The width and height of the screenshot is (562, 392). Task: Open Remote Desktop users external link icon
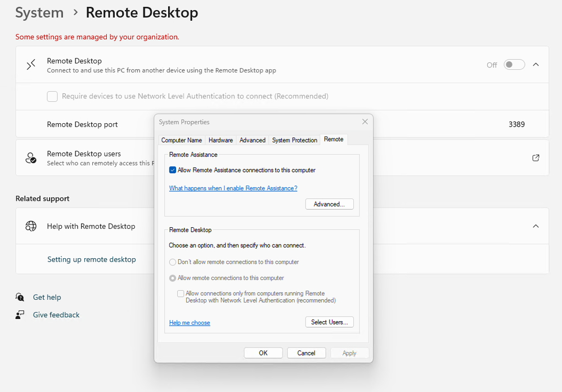click(536, 157)
